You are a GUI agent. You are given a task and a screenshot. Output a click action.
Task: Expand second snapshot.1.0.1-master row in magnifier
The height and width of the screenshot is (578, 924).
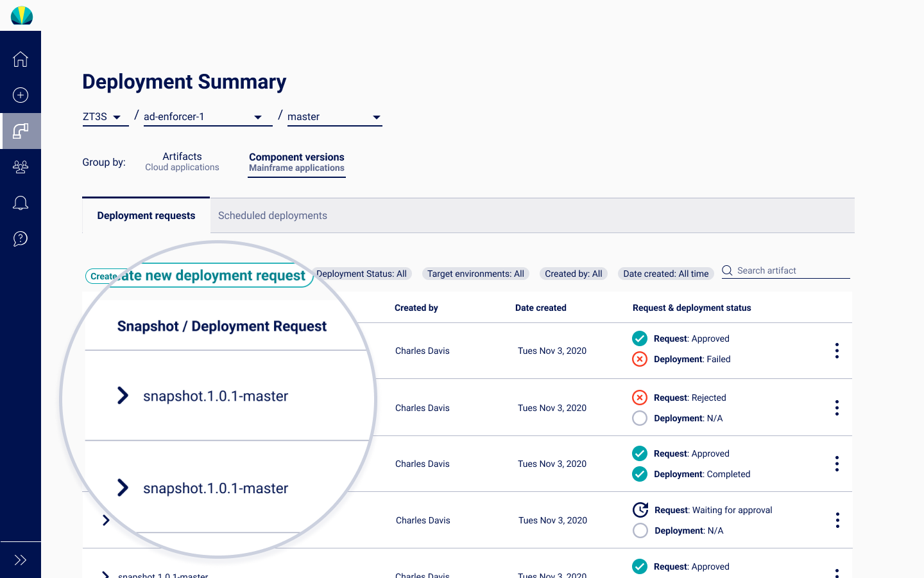pyautogui.click(x=123, y=488)
